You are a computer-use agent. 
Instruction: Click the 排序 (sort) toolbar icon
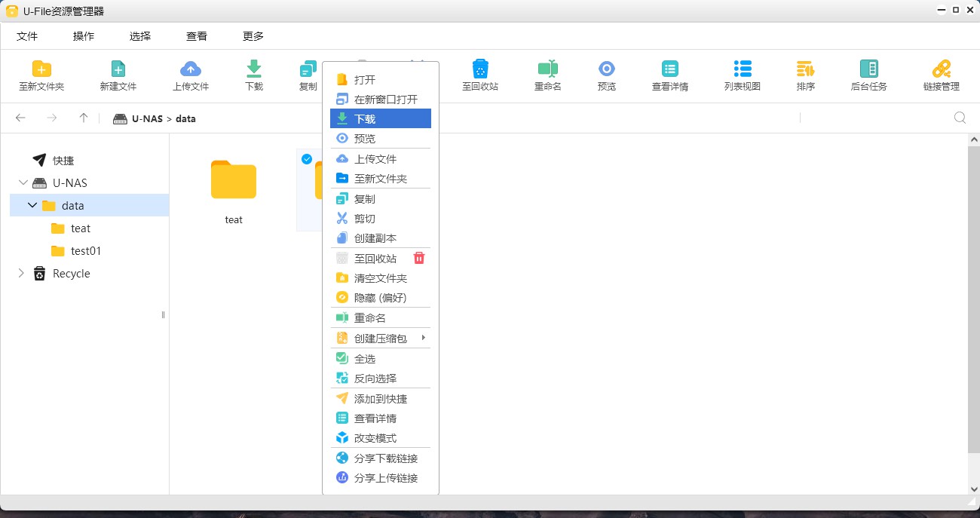tap(805, 75)
